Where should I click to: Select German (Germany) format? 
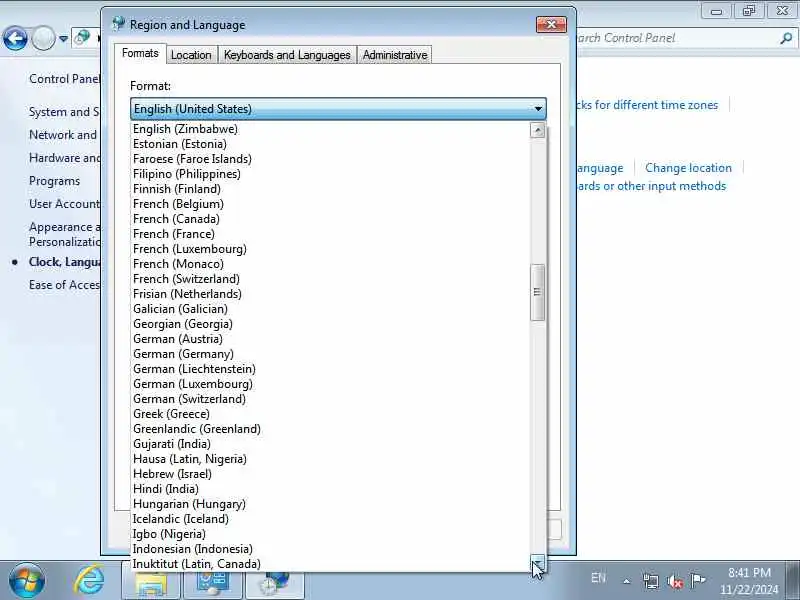331,354
